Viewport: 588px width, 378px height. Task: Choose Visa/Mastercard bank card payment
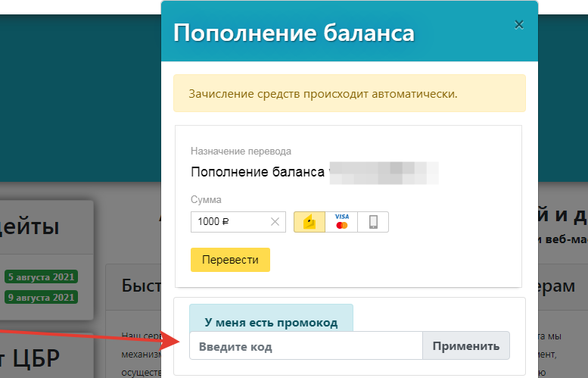(x=341, y=222)
